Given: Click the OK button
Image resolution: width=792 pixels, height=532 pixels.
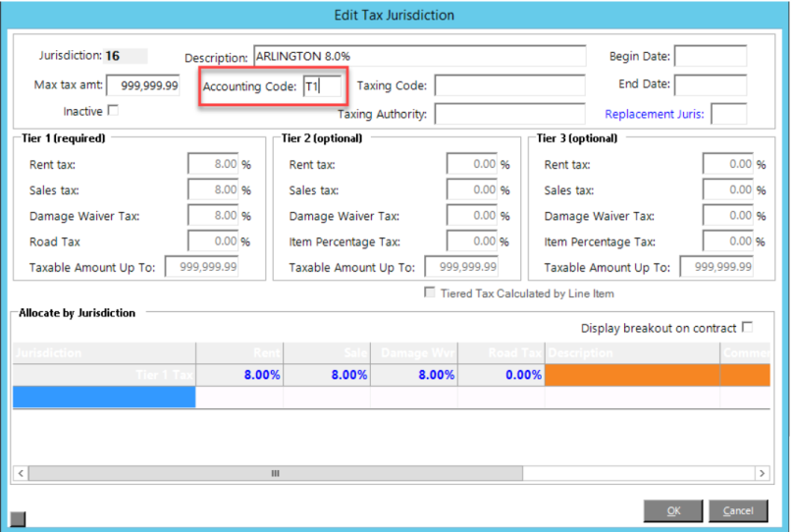Looking at the screenshot, I should [x=673, y=510].
